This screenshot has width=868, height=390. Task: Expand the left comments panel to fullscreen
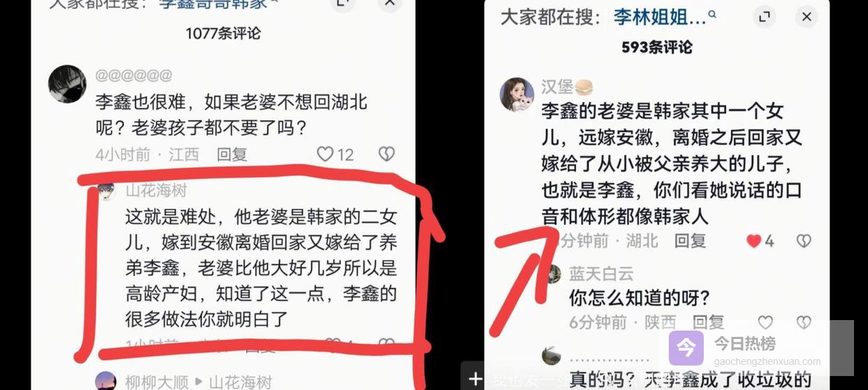point(342,3)
